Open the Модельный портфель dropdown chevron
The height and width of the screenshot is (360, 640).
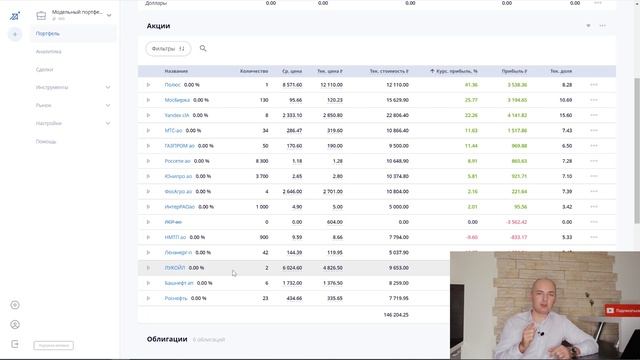[x=109, y=16]
